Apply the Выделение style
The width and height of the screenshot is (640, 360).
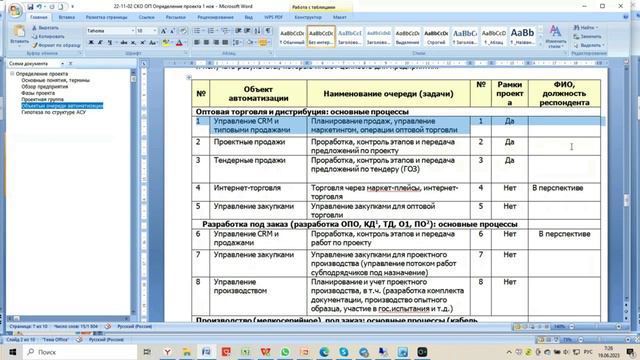pyautogui.click(x=407, y=37)
